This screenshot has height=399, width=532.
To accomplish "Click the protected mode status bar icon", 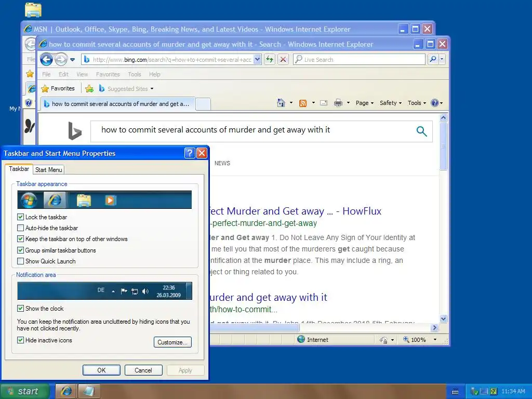I will pyautogui.click(x=383, y=340).
